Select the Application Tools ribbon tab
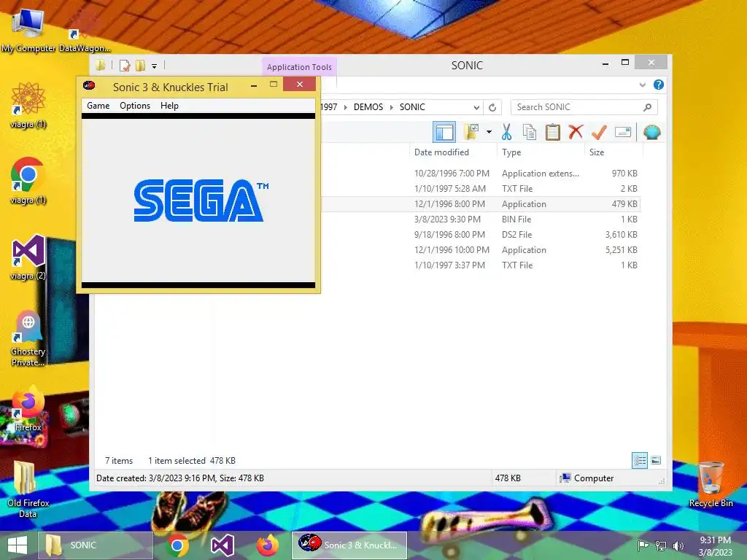 (299, 67)
